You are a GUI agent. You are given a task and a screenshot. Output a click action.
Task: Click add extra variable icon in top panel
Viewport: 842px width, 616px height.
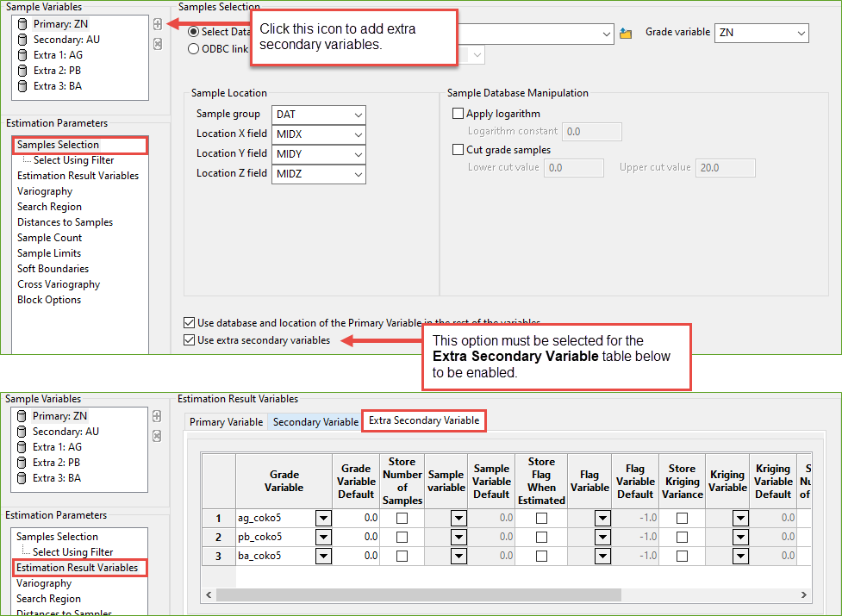pos(157,24)
